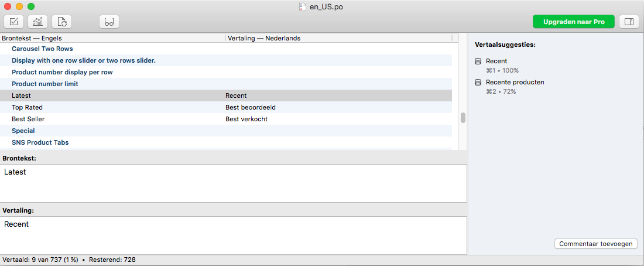Viewport: 644px width, 266px height.
Task: Toggle the glasses 'needs work' icon
Action: click(x=109, y=22)
